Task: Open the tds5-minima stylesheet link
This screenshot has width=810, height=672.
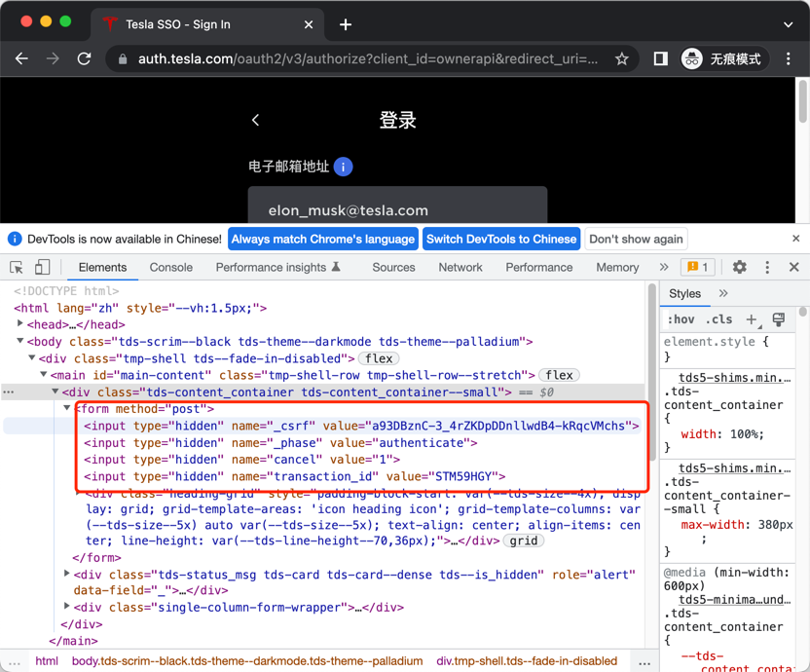Action: tap(735, 600)
